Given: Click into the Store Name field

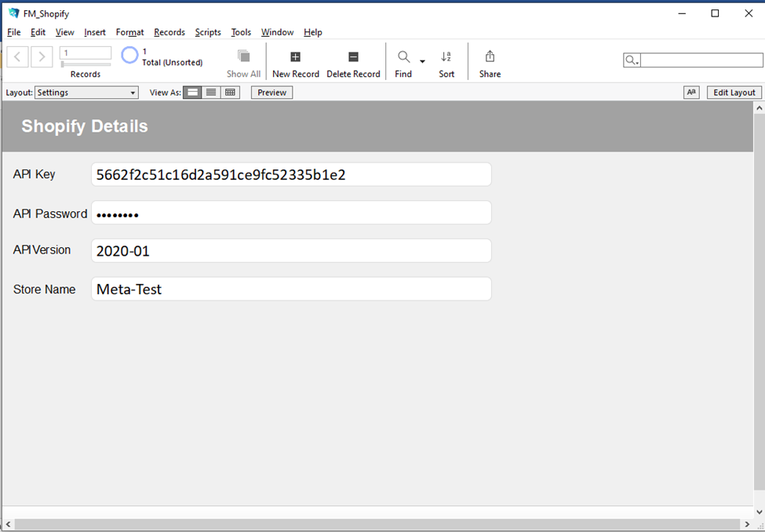Looking at the screenshot, I should [291, 289].
